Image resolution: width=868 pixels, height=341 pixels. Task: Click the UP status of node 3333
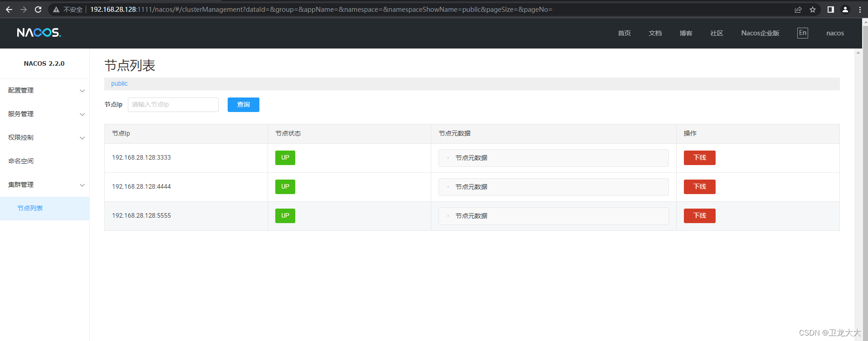click(285, 158)
